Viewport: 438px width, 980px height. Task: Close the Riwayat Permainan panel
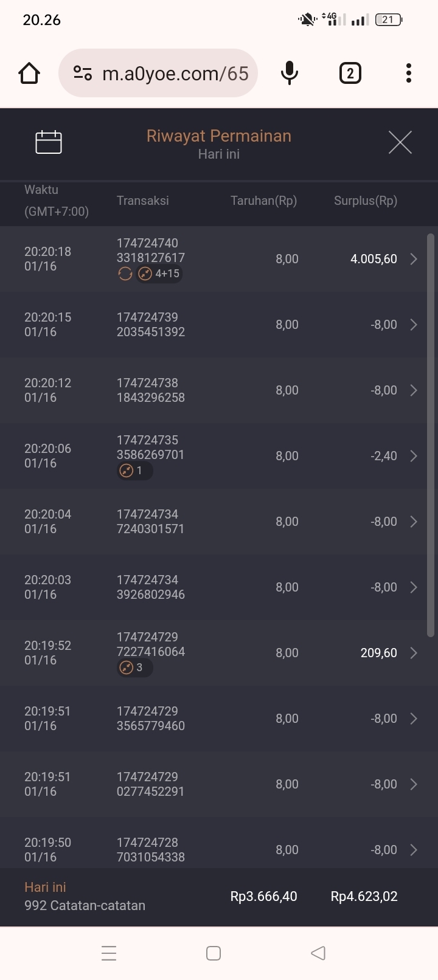[x=400, y=142]
